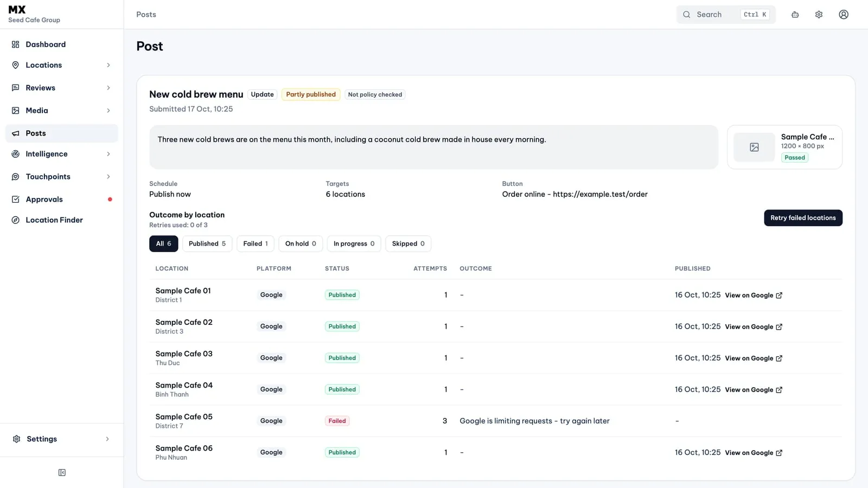The image size is (868, 488).
Task: Click the Posts breadcrumb link
Action: (146, 15)
